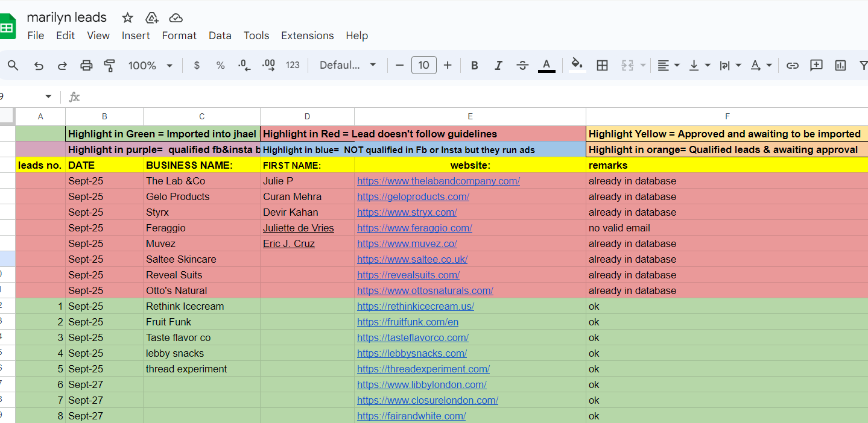Decrease decimal places
868x423 pixels.
pos(244,65)
